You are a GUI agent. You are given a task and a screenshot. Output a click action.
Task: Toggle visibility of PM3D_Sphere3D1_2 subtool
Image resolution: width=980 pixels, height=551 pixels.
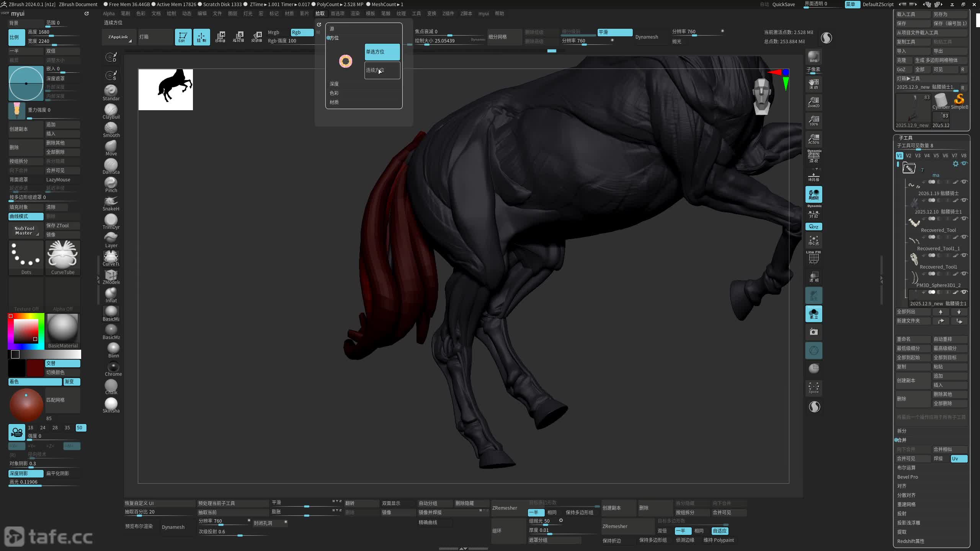964,274
